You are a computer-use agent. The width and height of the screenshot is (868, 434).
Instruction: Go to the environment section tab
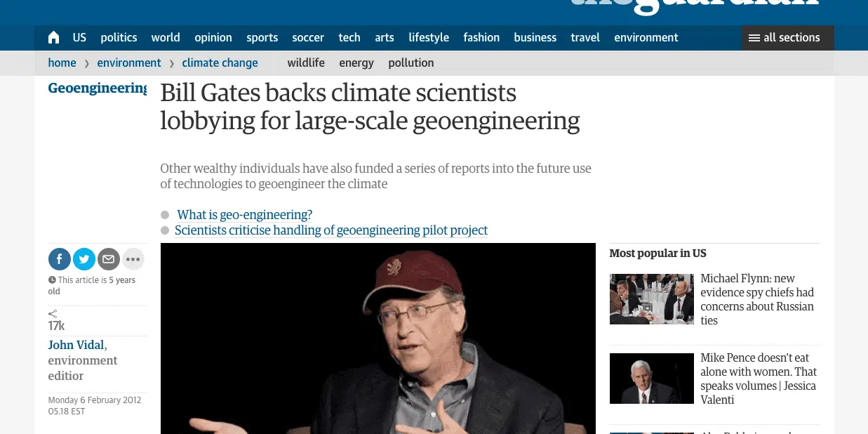pos(646,38)
